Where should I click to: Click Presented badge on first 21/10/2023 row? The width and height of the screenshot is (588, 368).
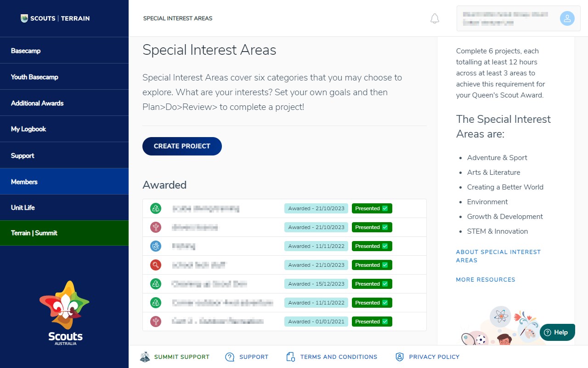point(372,208)
